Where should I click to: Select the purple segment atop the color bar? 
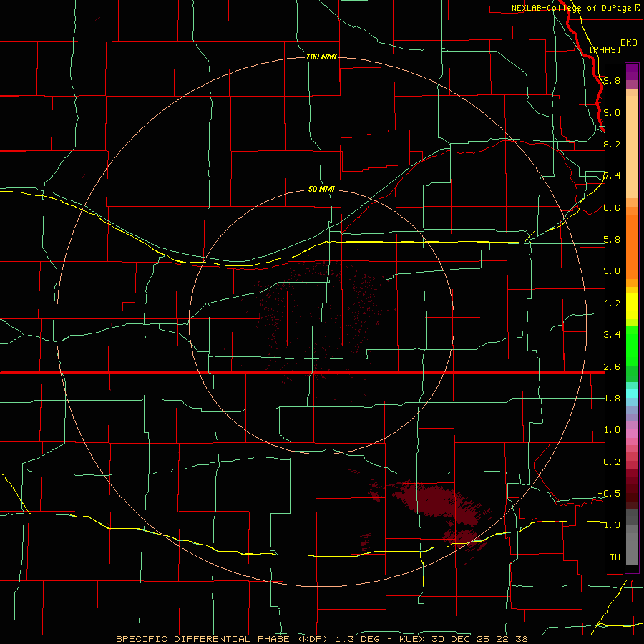632,72
